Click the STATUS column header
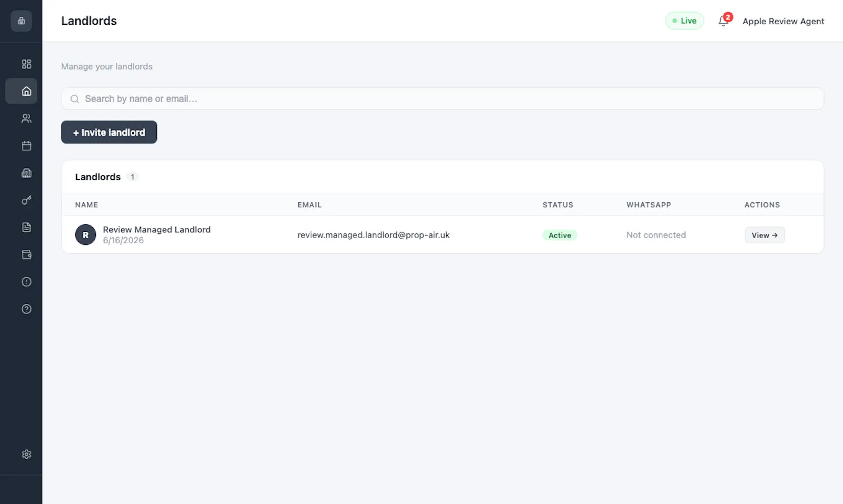Image resolution: width=843 pixels, height=504 pixels. (558, 205)
